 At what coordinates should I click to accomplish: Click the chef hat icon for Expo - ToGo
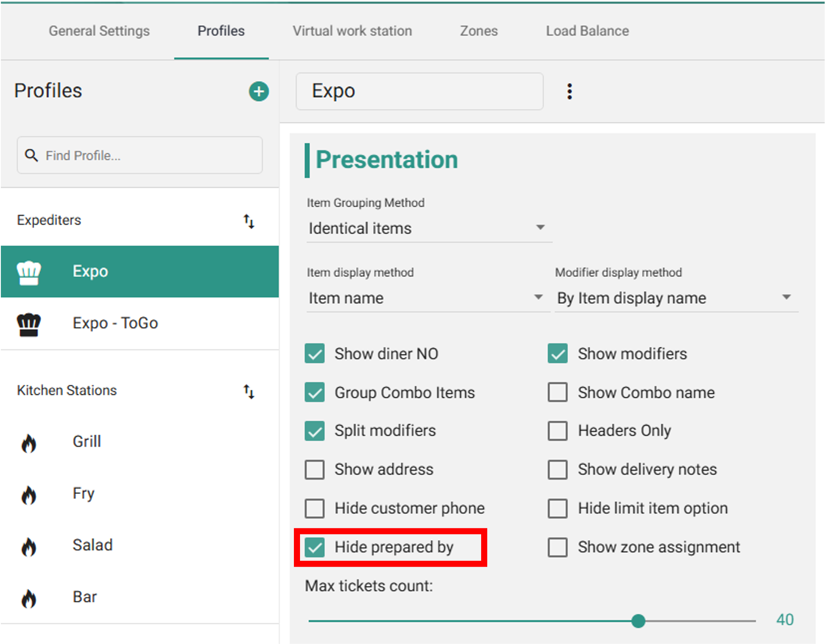point(29,324)
